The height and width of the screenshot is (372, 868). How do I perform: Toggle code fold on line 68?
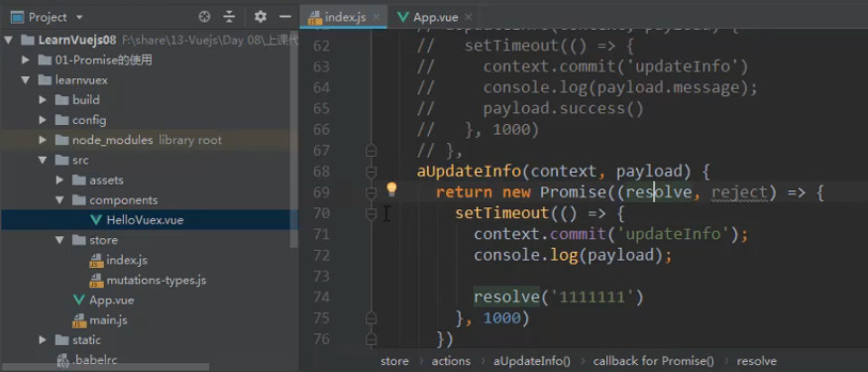tap(371, 172)
